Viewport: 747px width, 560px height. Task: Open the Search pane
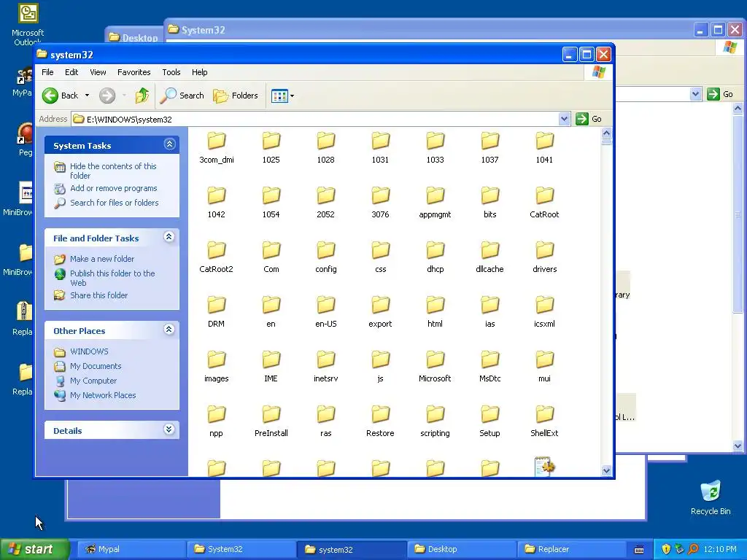point(182,96)
